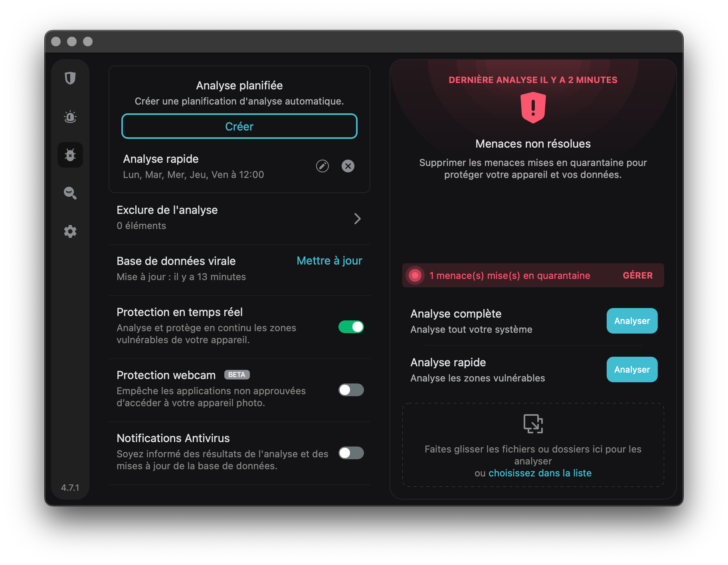This screenshot has width=728, height=565.
Task: Start Analyse rapide with Analyser button
Action: click(x=632, y=369)
